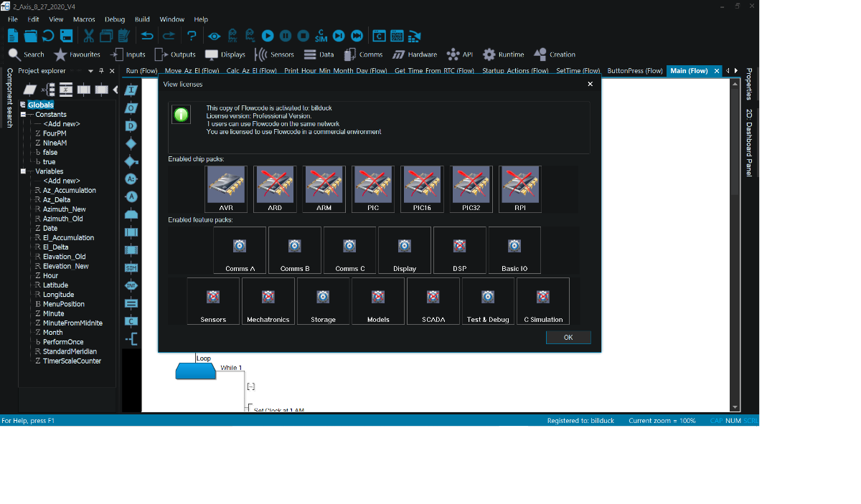Open the File menu
Screen dimensions: 861x504
pyautogui.click(x=13, y=19)
